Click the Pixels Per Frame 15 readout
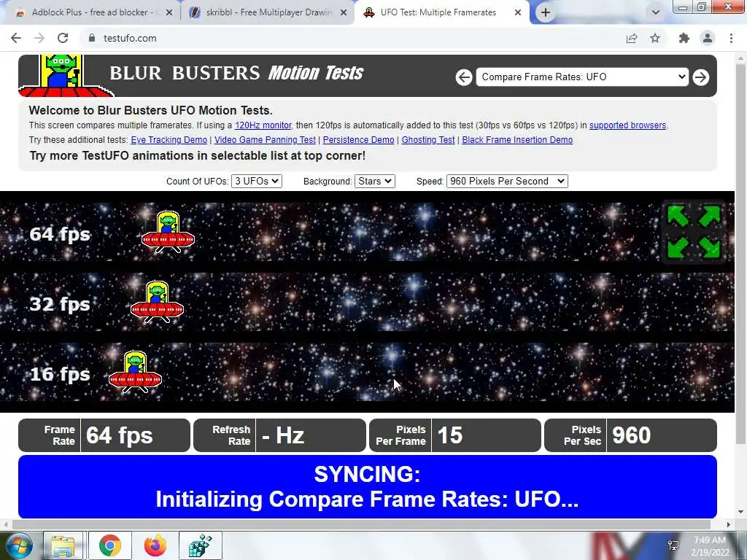Screen dimensions: 747x560 click(455, 435)
